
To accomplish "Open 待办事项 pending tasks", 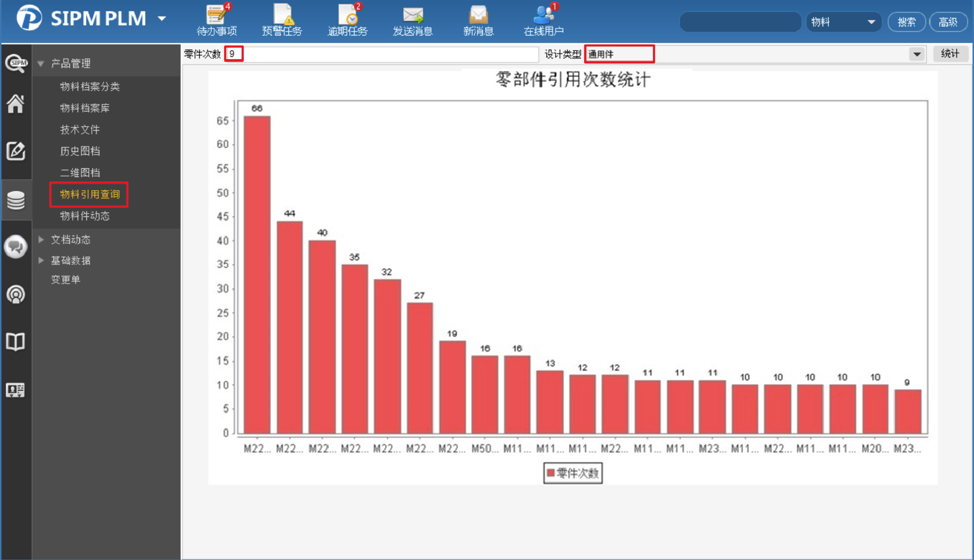I will click(x=217, y=20).
